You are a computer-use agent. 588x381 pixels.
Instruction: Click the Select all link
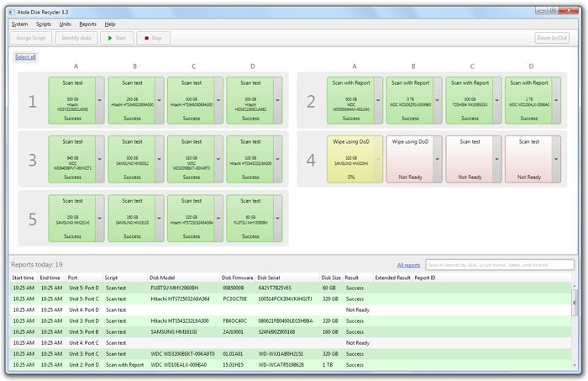coord(25,57)
